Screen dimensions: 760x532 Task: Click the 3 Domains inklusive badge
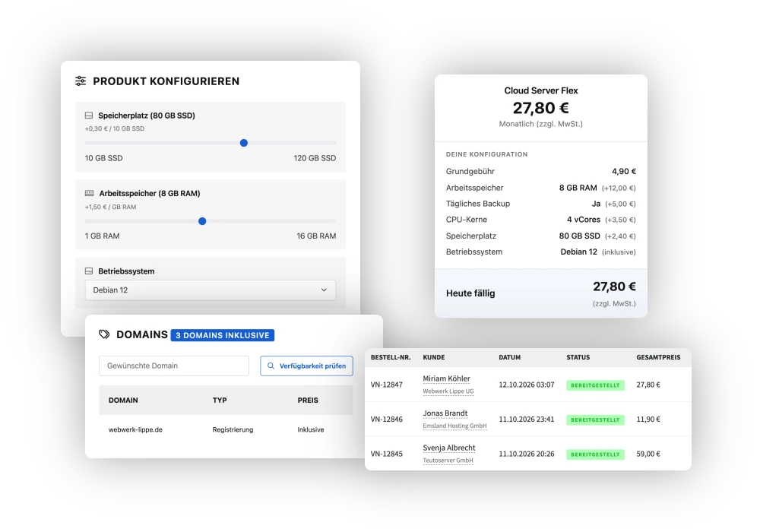223,335
